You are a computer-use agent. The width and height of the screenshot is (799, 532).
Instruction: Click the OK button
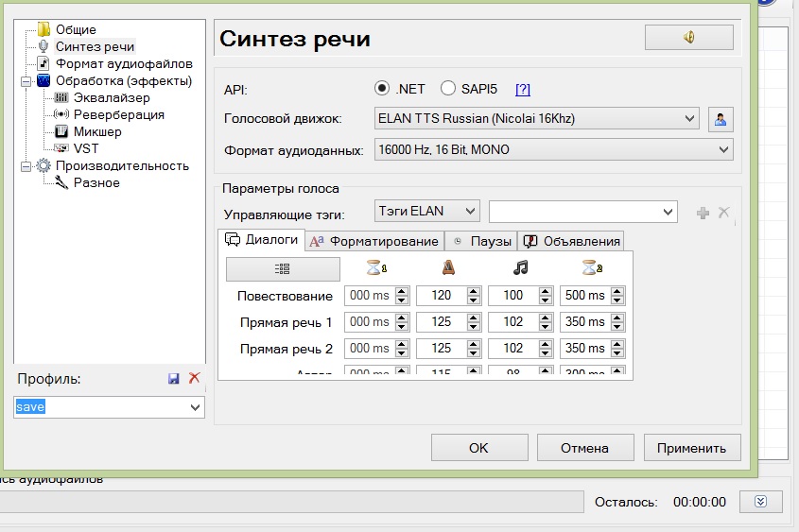(x=478, y=448)
